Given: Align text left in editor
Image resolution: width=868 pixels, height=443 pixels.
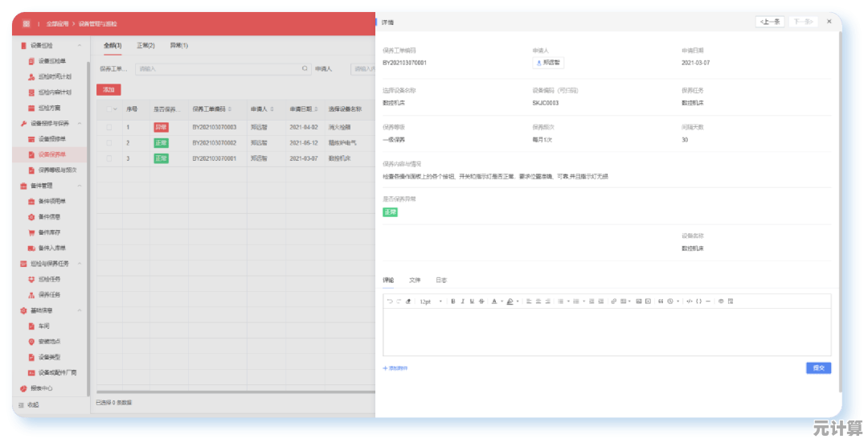Looking at the screenshot, I should 529,301.
